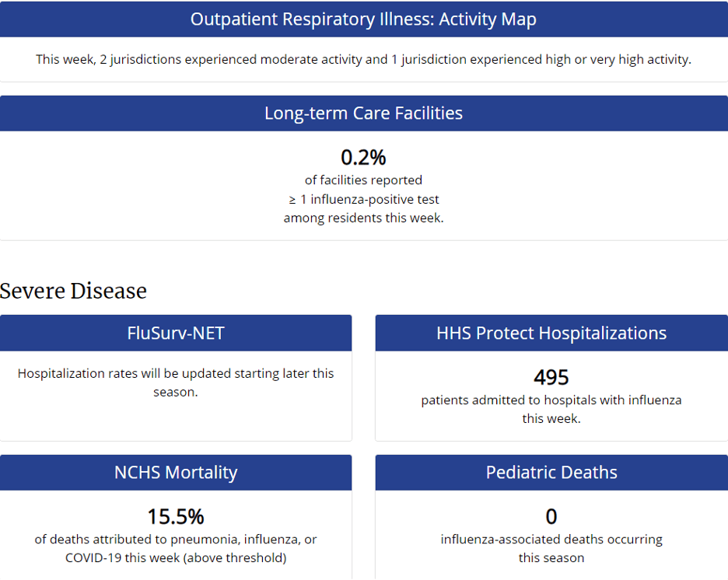Click the 0.2% facilities statistic
728x580 pixels.
pos(363,158)
